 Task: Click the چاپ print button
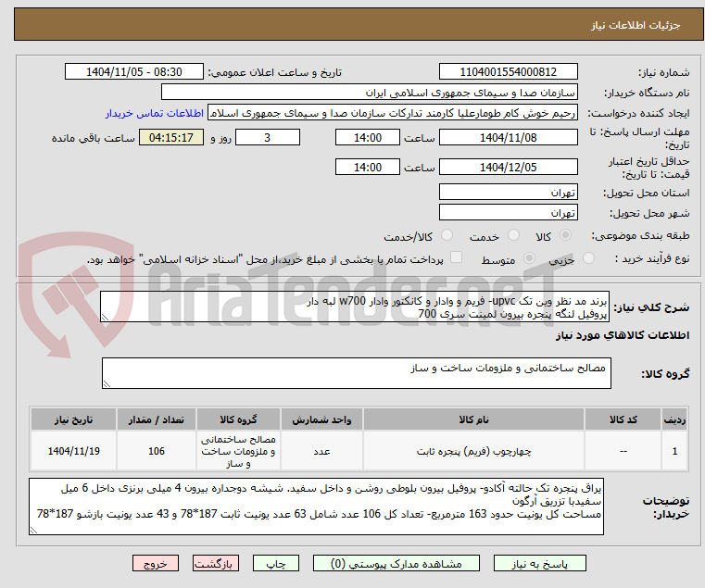pos(276,563)
